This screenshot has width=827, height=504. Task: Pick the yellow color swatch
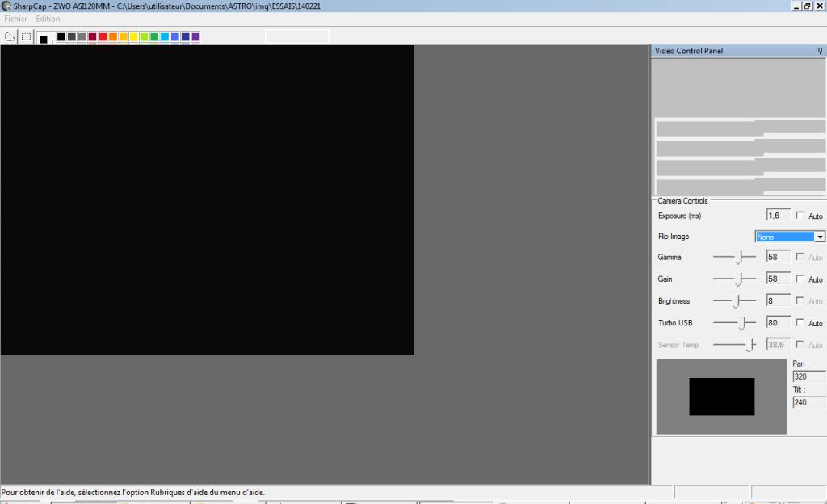pyautogui.click(x=133, y=37)
